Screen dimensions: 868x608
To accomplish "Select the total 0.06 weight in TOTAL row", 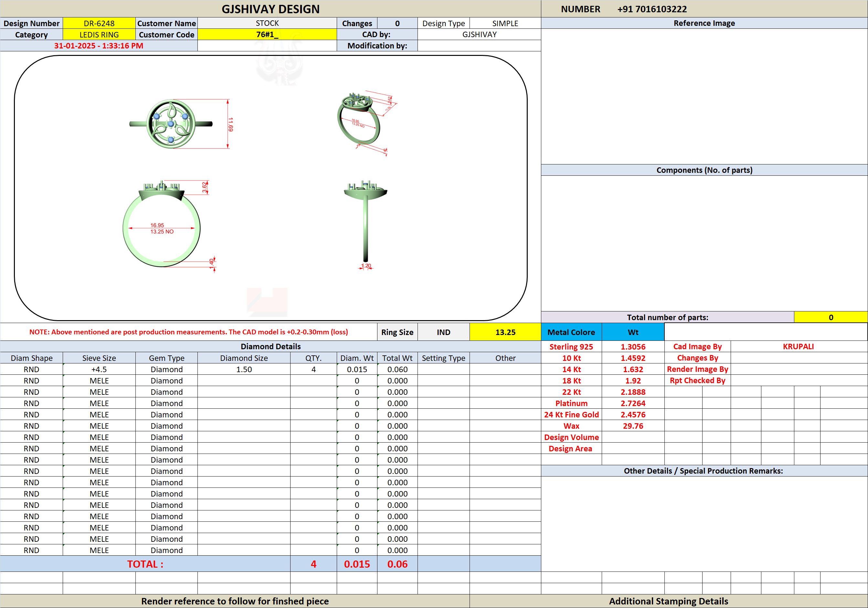I will pos(397,564).
